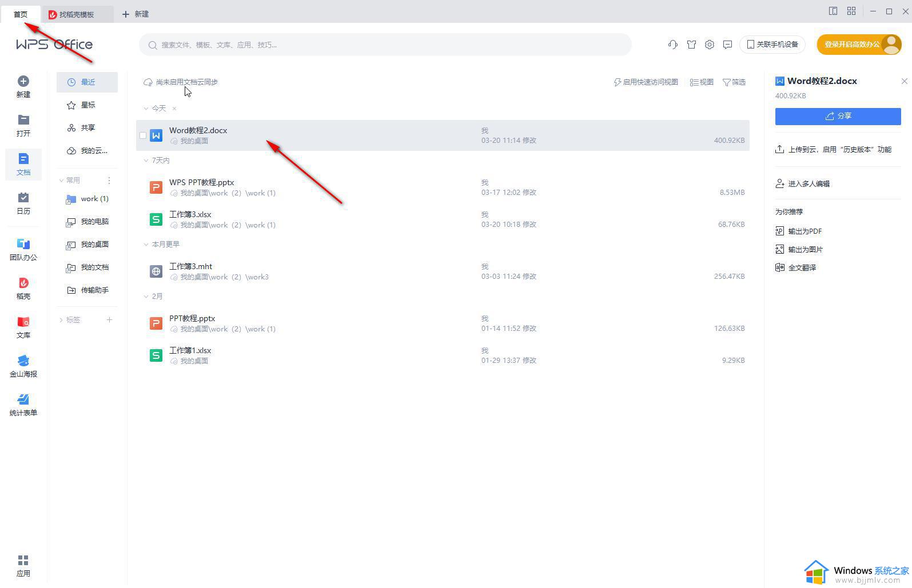Open the 稻壳 icon in sidebar
The height and width of the screenshot is (588, 912).
pyautogui.click(x=23, y=283)
